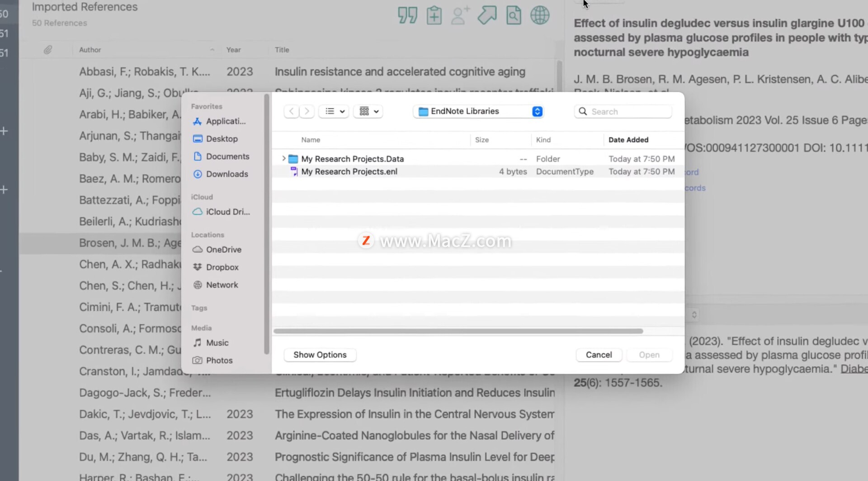Click the Imported References heading

85,7
